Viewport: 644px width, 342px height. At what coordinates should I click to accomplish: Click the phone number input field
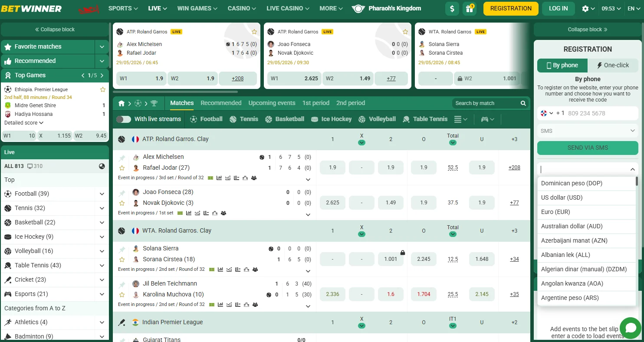click(x=601, y=113)
